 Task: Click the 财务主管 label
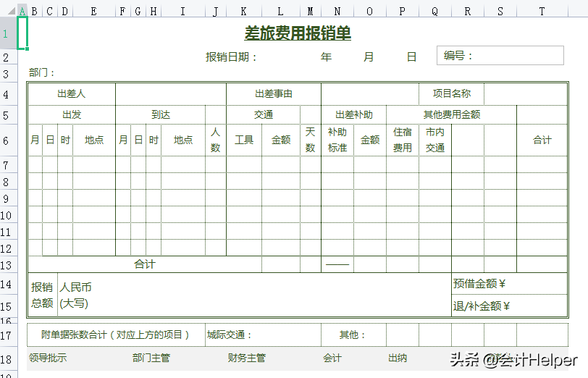tap(246, 358)
